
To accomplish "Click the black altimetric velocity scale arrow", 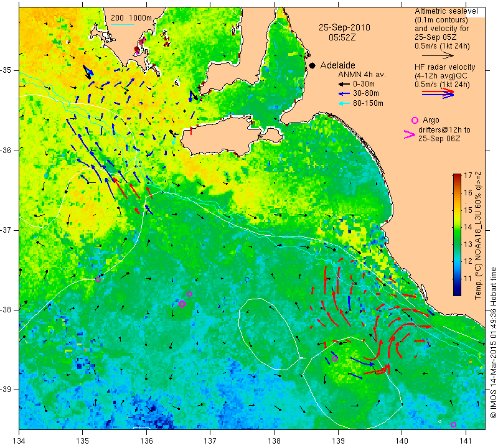I will point(438,55).
